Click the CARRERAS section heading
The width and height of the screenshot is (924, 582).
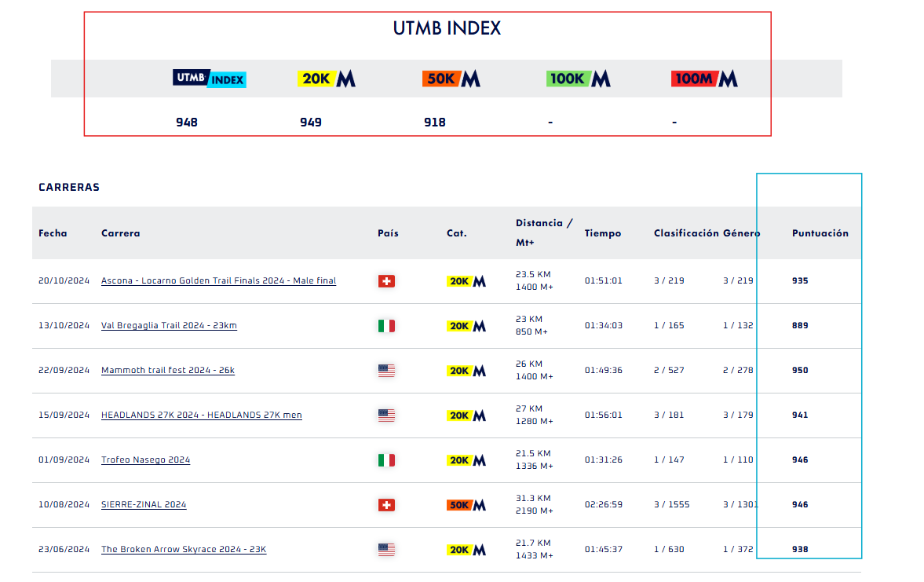68,187
